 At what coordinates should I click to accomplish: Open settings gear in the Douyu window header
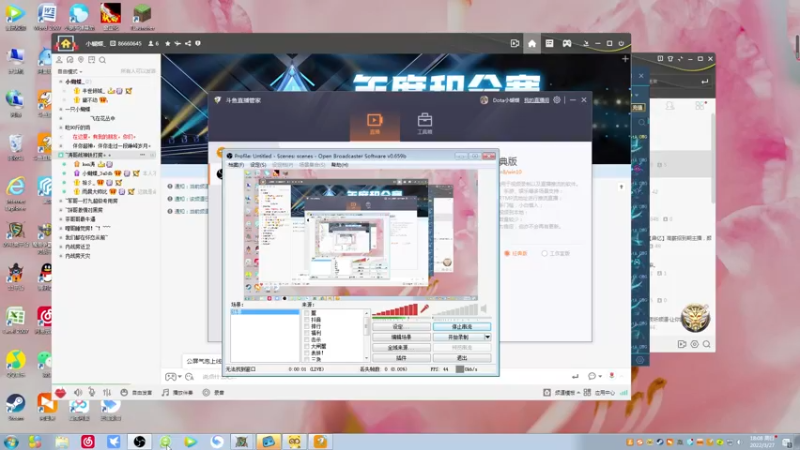(557, 100)
